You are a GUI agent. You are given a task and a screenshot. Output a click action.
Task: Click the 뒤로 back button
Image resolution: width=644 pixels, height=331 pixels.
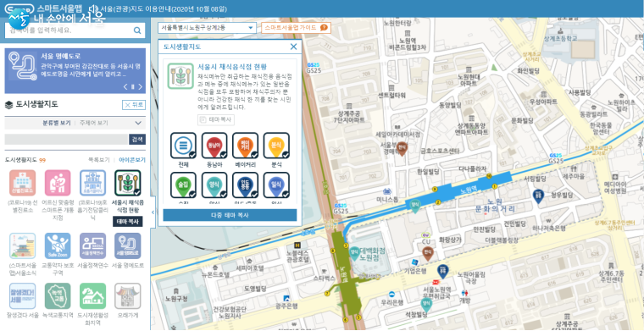(x=134, y=105)
